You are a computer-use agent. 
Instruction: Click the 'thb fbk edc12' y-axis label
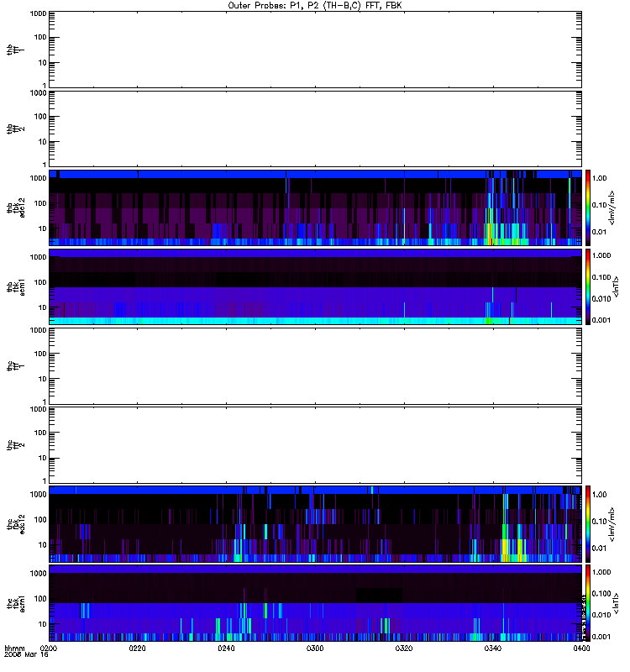tap(15, 207)
